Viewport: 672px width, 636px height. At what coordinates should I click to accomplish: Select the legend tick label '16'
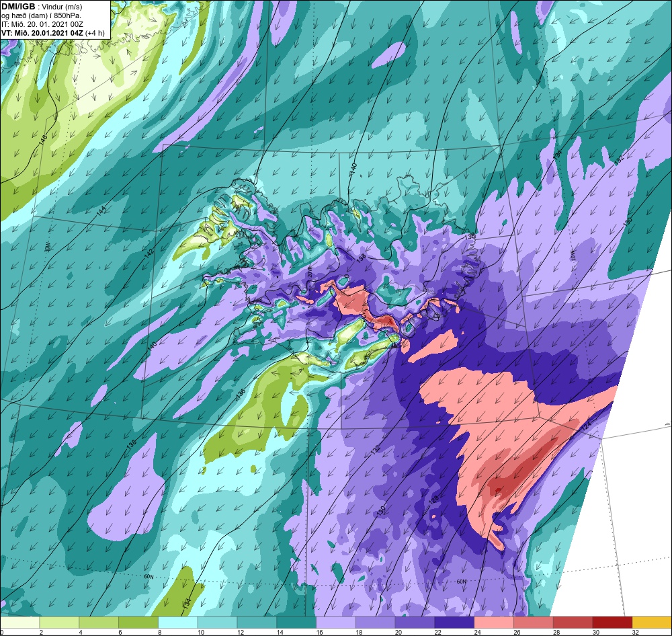point(319,632)
